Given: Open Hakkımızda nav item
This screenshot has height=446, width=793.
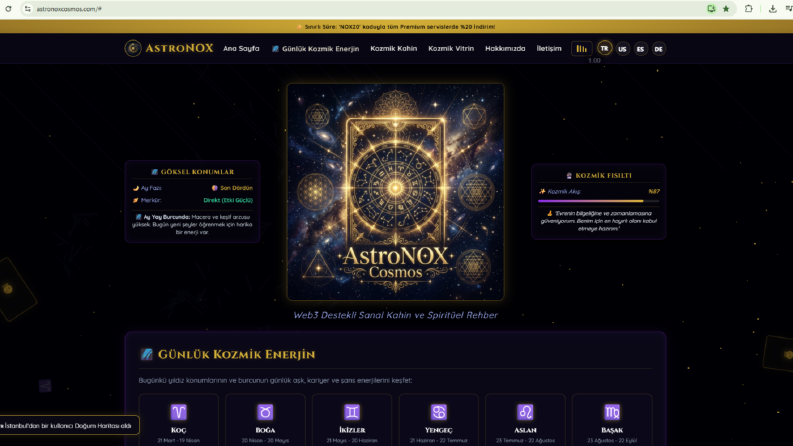Looking at the screenshot, I should coord(505,49).
